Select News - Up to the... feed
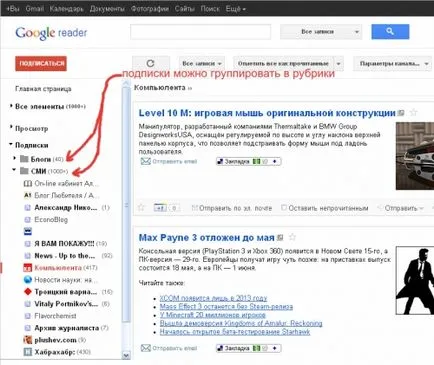This screenshot has width=434, height=365. point(65,256)
